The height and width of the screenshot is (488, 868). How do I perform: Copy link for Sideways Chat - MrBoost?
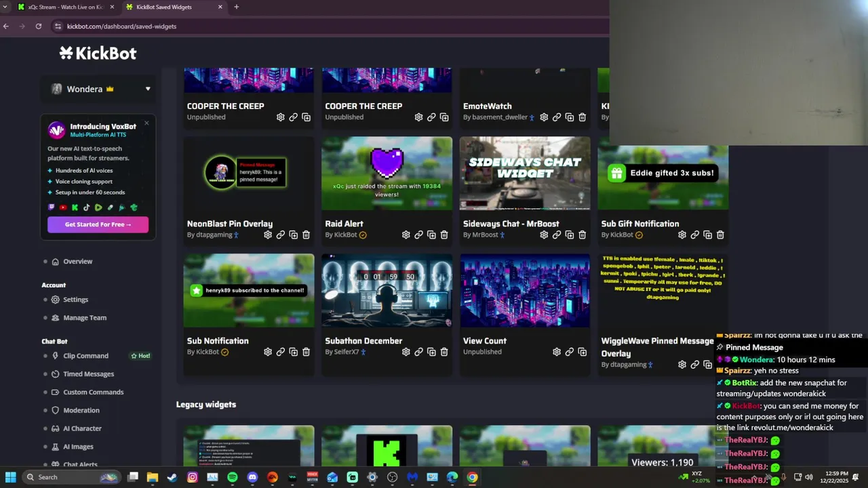point(557,235)
